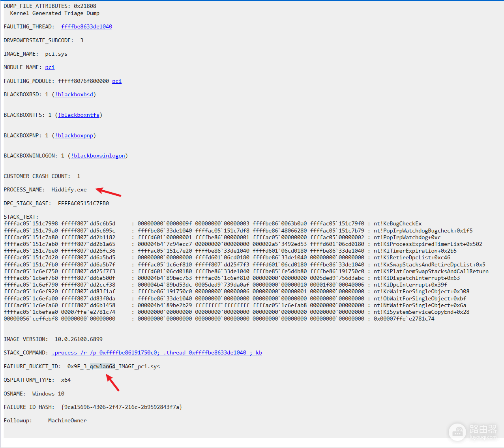Click the IMAGE_VERSION value 10.0.26100.6899
This screenshot has width=504, height=448.
pos(79,339)
